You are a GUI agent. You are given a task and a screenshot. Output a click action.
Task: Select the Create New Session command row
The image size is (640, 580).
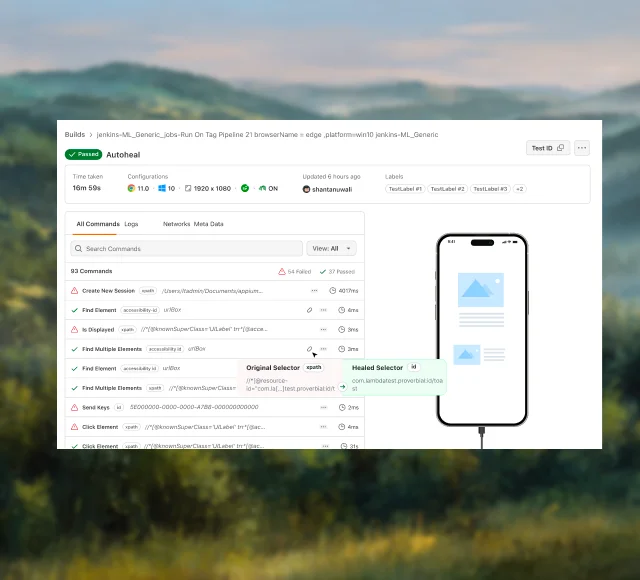click(x=215, y=291)
